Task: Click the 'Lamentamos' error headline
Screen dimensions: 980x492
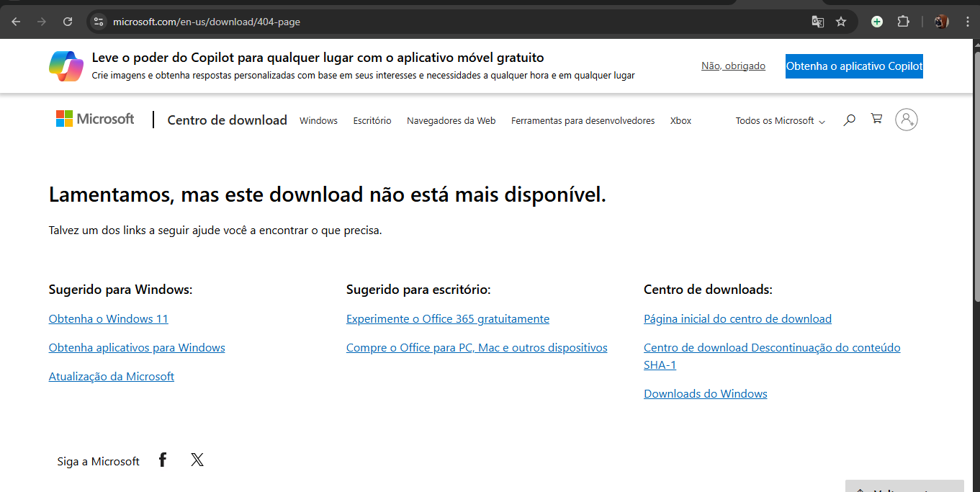Action: coord(328,194)
